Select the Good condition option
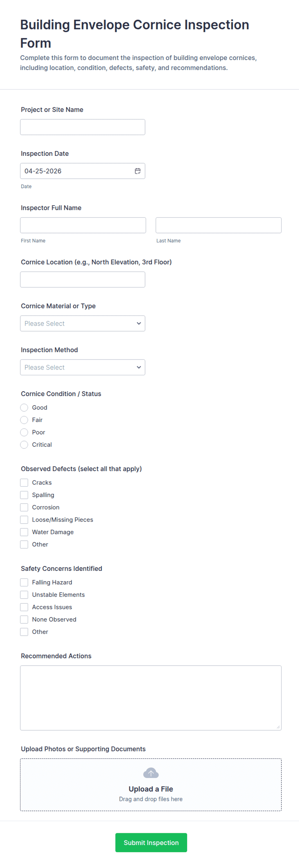This screenshot has width=299, height=868. click(24, 407)
